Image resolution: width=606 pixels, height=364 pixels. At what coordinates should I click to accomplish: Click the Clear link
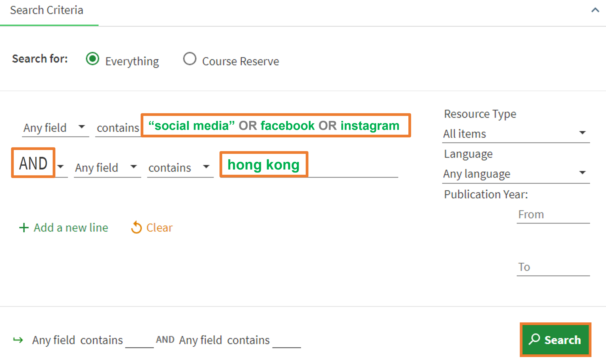tap(152, 227)
